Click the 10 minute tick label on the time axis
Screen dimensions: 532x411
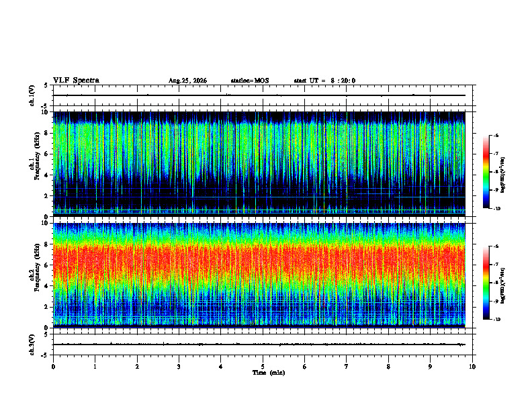click(472, 367)
